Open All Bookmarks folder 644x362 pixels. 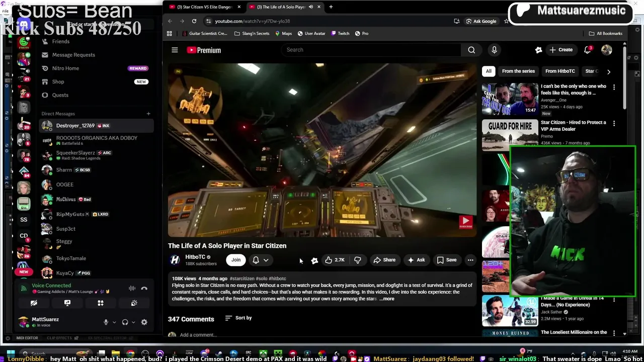pyautogui.click(x=606, y=33)
